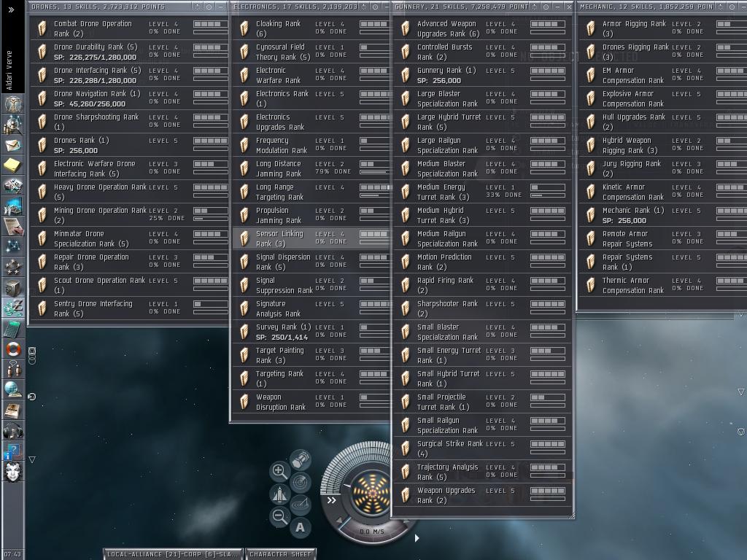Click the 07:43 clock in sidebar
The width and height of the screenshot is (747, 560).
click(12, 554)
